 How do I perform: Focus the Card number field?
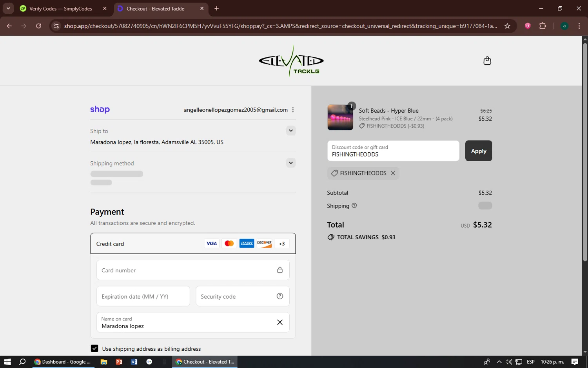[x=193, y=270]
